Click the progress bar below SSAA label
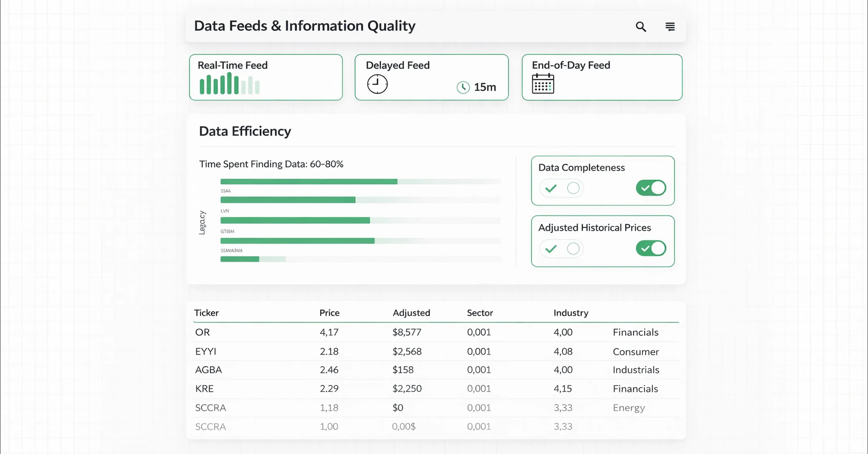Viewport: 868px width, 454px height. click(361, 200)
